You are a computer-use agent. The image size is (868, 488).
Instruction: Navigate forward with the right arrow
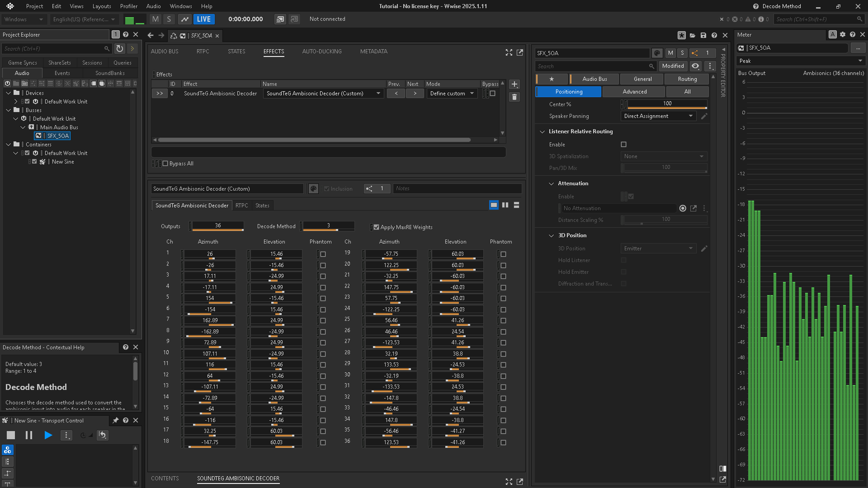coord(161,35)
